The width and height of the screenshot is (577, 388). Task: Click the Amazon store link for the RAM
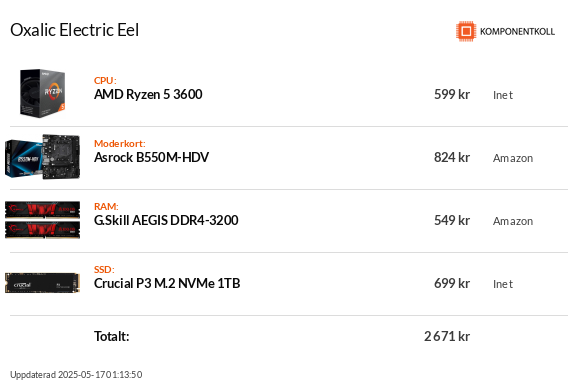[x=513, y=221]
